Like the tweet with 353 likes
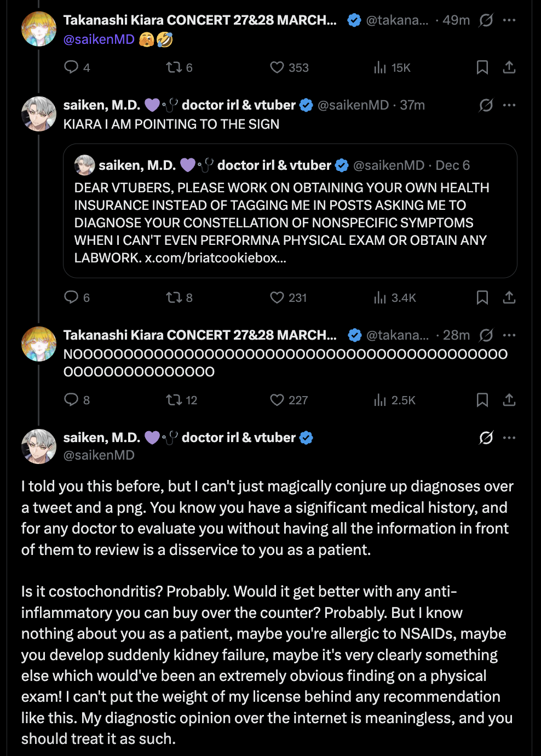Screen dimensions: 541x756 pyautogui.click(x=277, y=67)
